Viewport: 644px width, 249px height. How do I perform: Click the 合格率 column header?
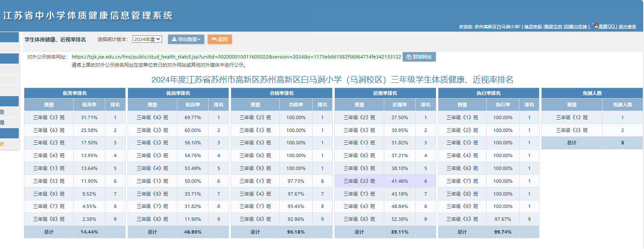296,105
